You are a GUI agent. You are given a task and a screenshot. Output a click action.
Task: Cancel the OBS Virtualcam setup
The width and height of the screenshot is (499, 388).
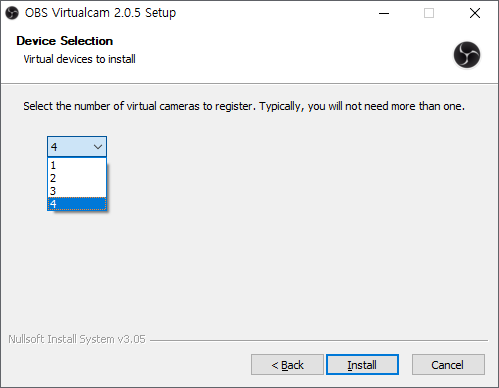click(x=448, y=365)
